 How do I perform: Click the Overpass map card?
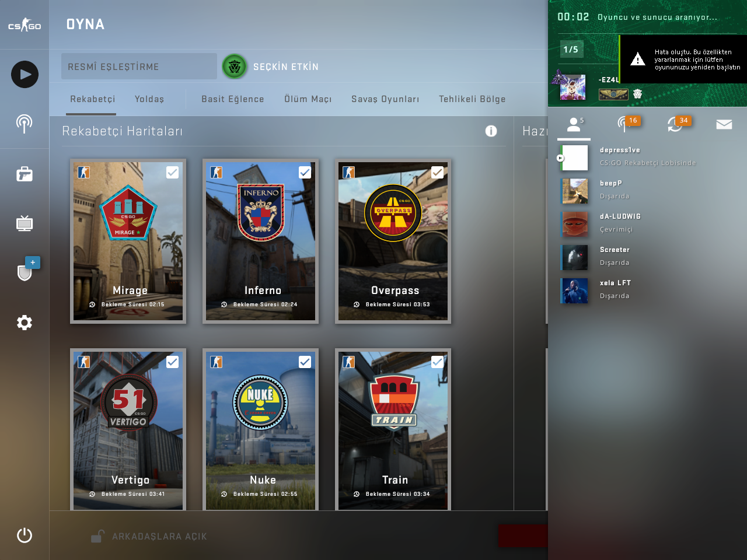tap(393, 241)
